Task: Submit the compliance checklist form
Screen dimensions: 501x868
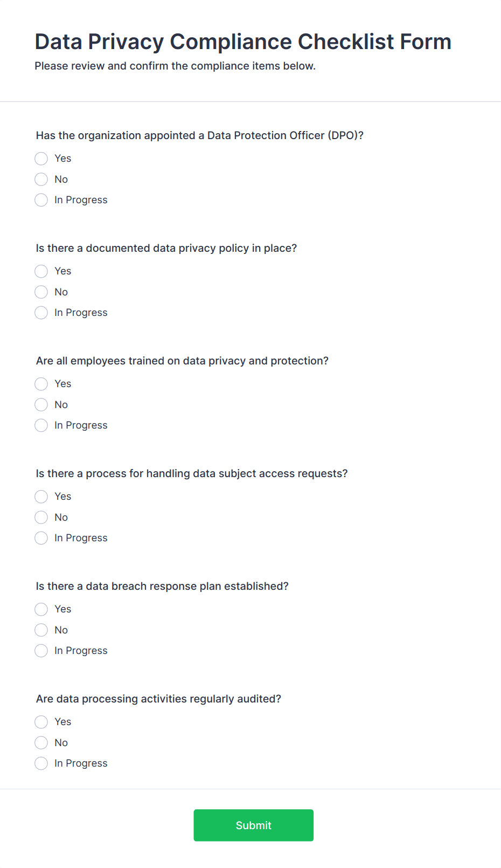Action: pyautogui.click(x=254, y=825)
